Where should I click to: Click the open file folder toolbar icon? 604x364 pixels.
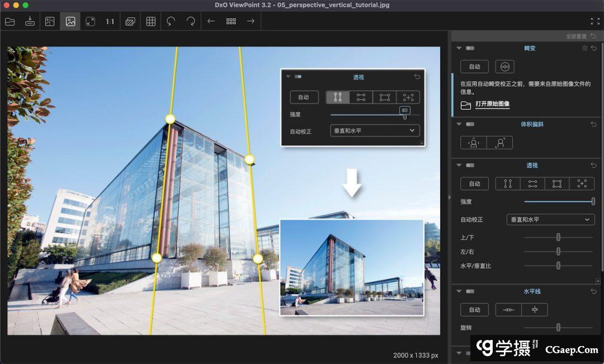10,21
